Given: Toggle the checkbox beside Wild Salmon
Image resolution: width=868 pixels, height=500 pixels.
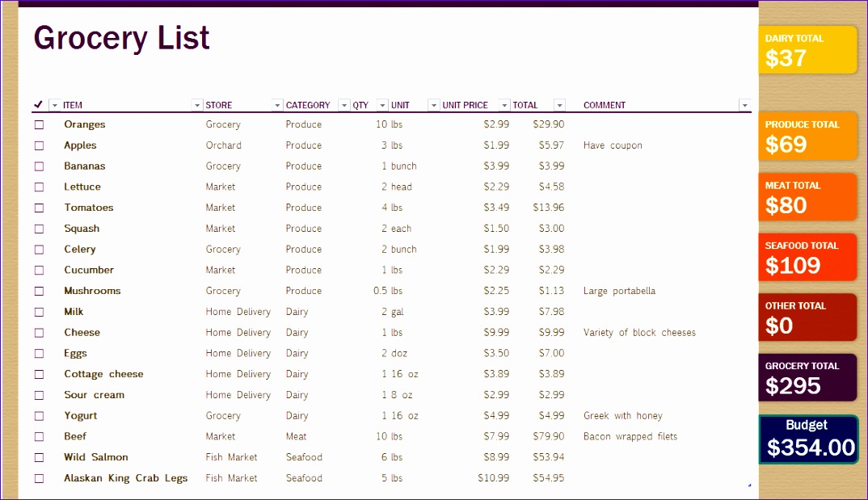Looking at the screenshot, I should pos(39,457).
